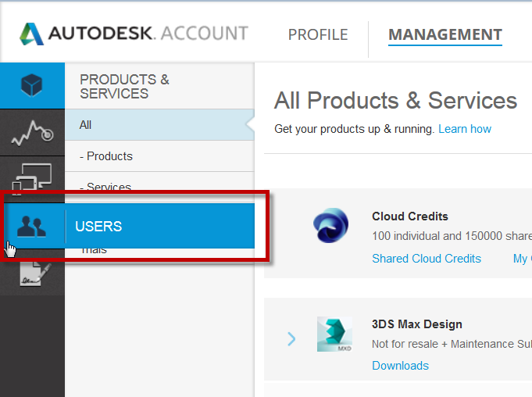Click the Cloud Credits title
This screenshot has width=532, height=397.
click(x=410, y=216)
